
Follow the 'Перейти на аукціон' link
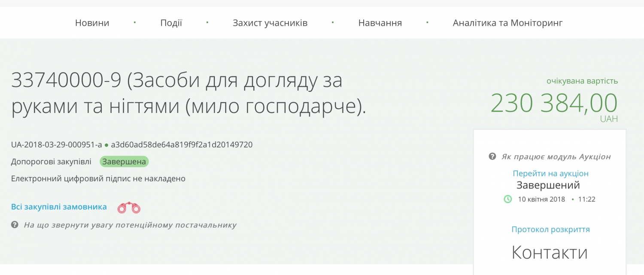point(550,173)
